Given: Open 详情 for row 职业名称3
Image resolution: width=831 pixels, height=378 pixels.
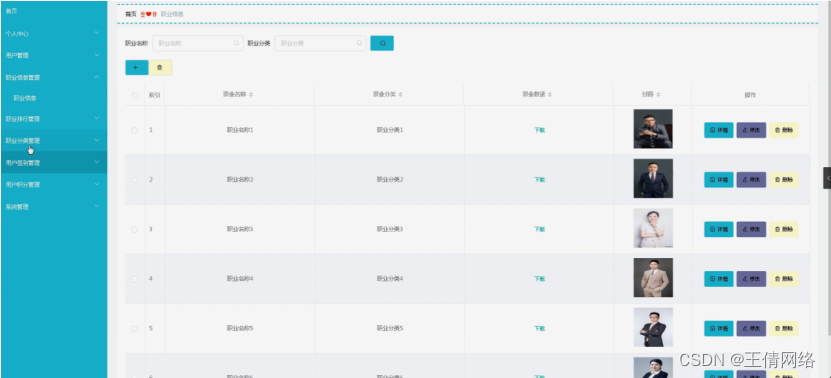Looking at the screenshot, I should (719, 229).
